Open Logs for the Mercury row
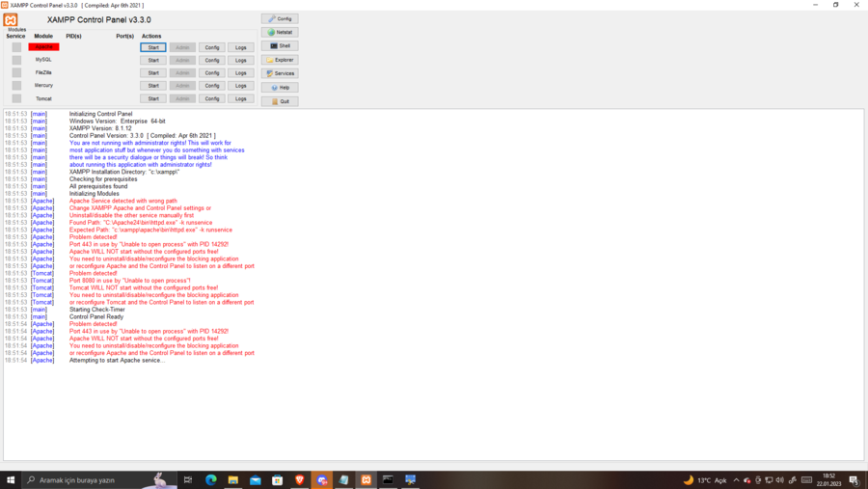Image resolution: width=868 pixels, height=489 pixels. point(241,86)
